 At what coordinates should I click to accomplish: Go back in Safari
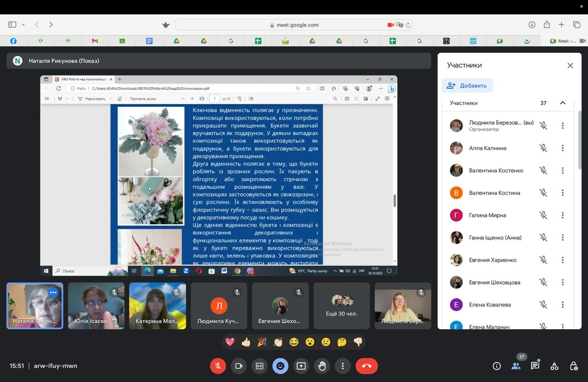point(37,25)
